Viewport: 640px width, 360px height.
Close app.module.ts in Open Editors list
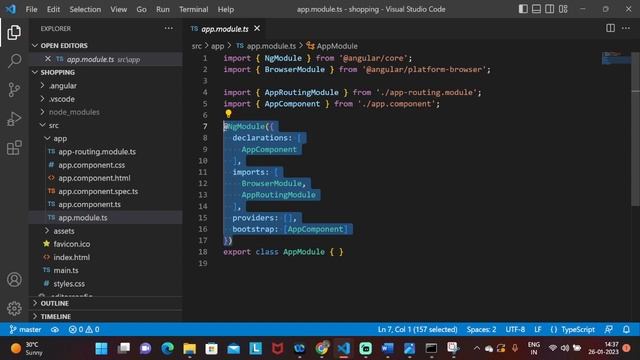48,59
